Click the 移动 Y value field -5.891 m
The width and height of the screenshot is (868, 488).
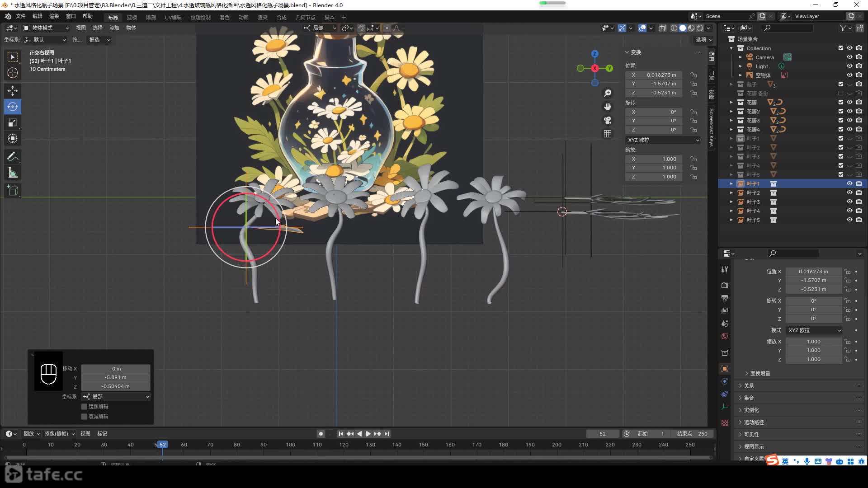point(116,378)
